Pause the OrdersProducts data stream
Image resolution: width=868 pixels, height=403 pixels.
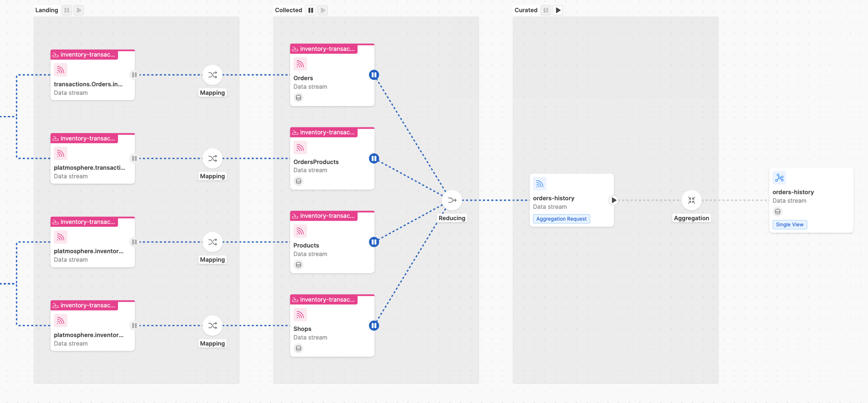click(373, 159)
